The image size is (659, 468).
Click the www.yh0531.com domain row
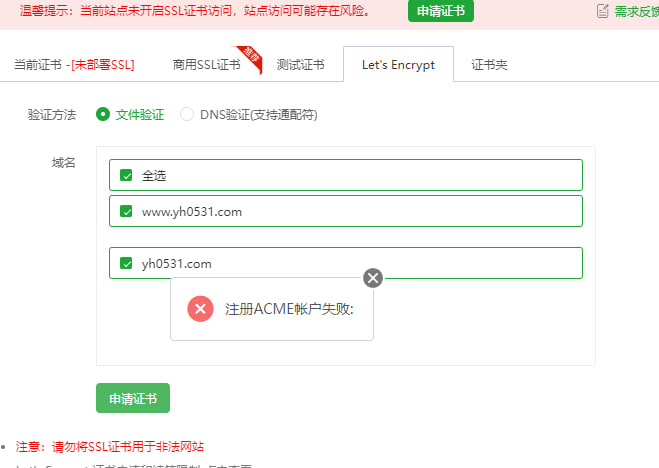[x=346, y=211]
